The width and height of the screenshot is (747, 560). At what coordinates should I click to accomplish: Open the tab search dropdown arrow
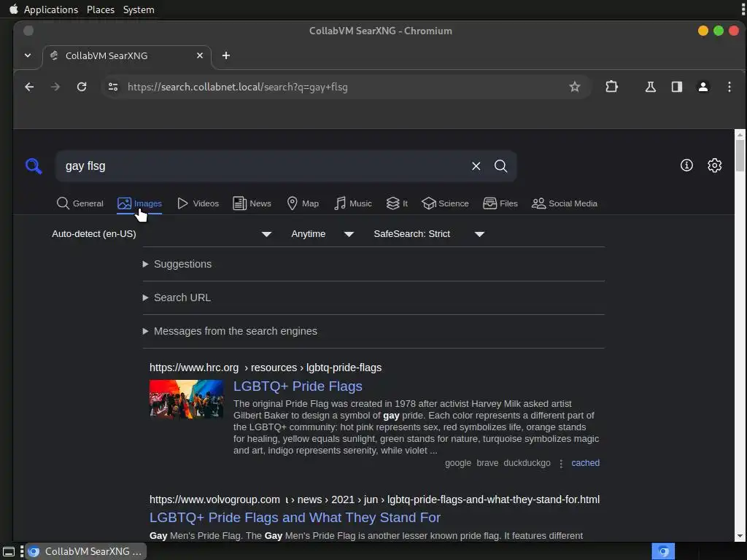[28, 55]
